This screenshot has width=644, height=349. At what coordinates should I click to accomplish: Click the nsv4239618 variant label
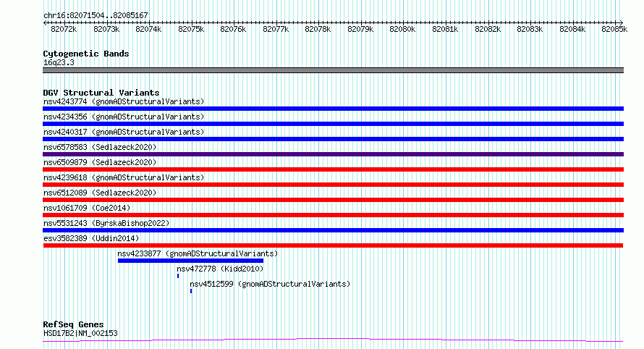pyautogui.click(x=124, y=177)
